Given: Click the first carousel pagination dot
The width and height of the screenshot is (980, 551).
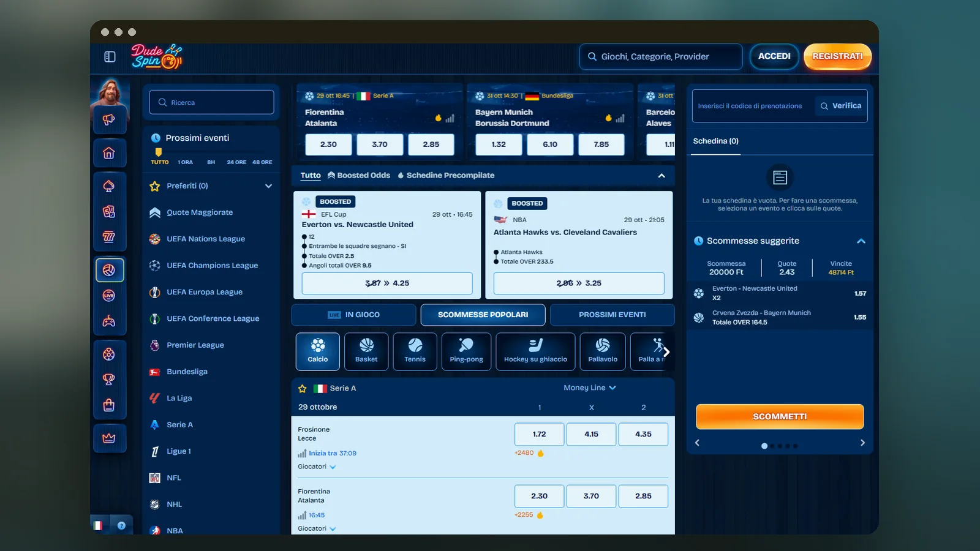Looking at the screenshot, I should tap(764, 446).
